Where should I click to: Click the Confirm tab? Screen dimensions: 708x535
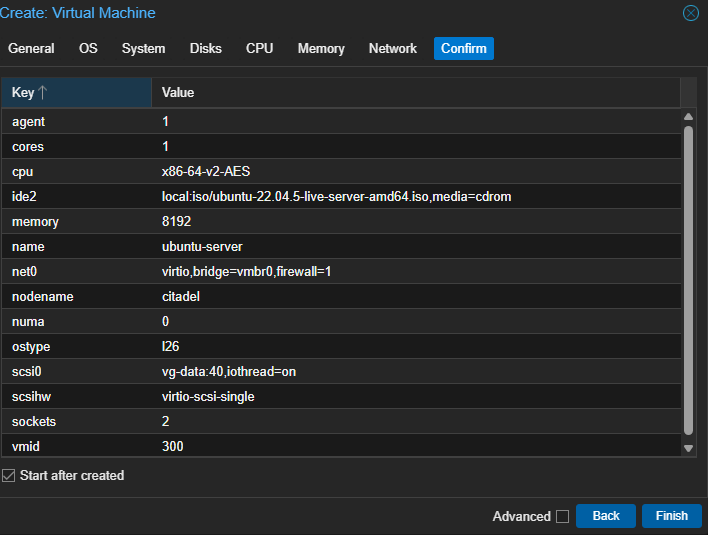coord(463,48)
